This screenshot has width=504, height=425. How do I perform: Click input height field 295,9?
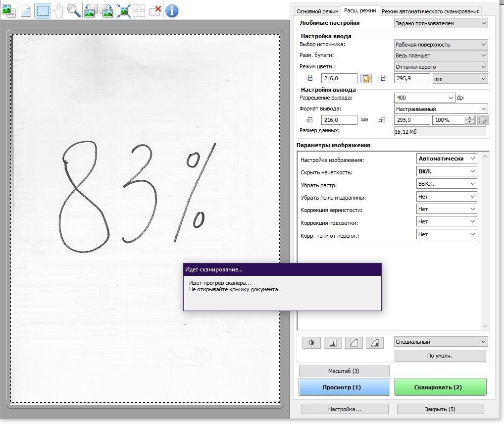coord(412,78)
